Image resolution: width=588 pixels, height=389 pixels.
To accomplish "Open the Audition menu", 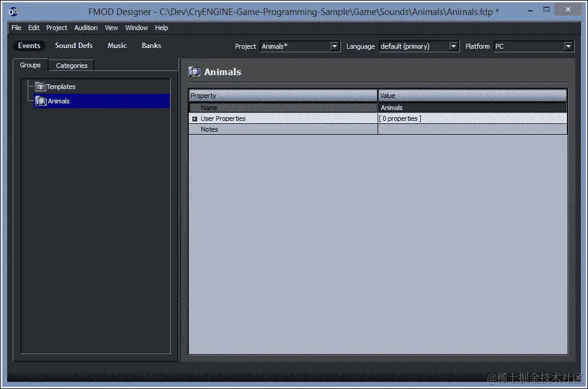I will point(86,28).
